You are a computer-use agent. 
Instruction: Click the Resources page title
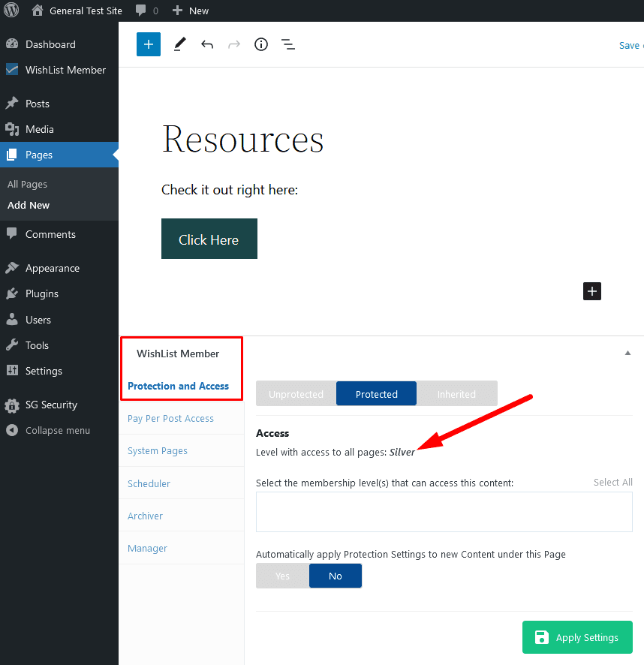242,139
